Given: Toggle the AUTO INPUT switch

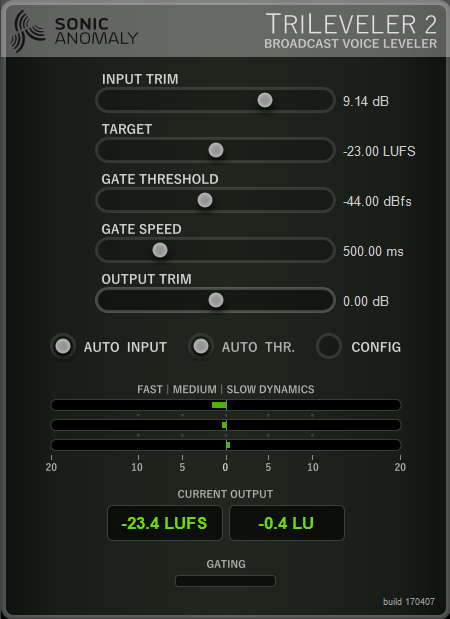Looking at the screenshot, I should tap(63, 346).
